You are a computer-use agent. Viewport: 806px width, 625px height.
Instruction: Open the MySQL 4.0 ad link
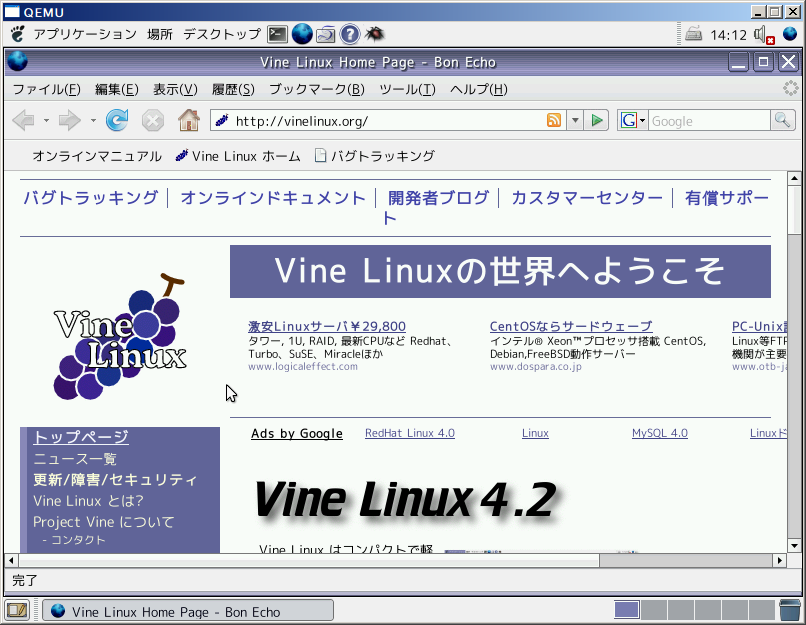[660, 433]
